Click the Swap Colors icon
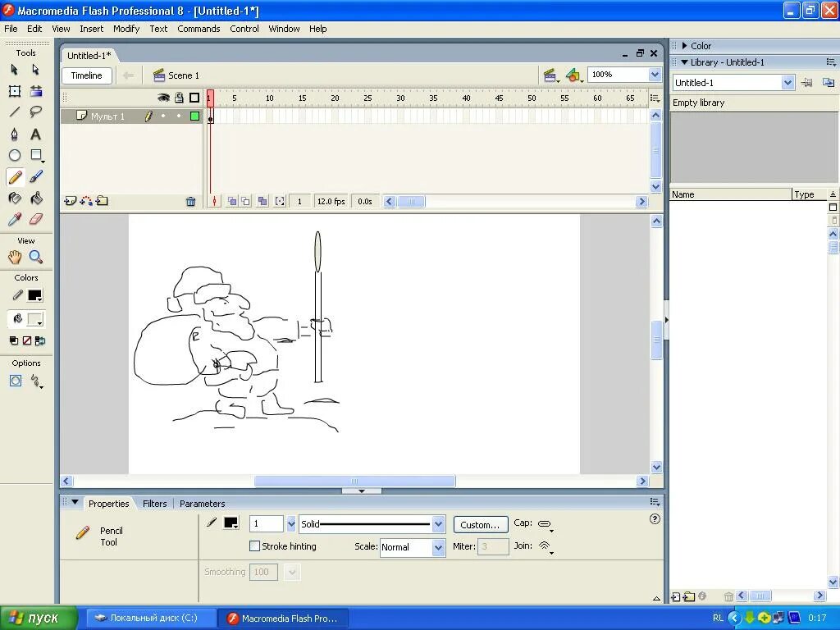Image resolution: width=840 pixels, height=630 pixels. (x=39, y=340)
